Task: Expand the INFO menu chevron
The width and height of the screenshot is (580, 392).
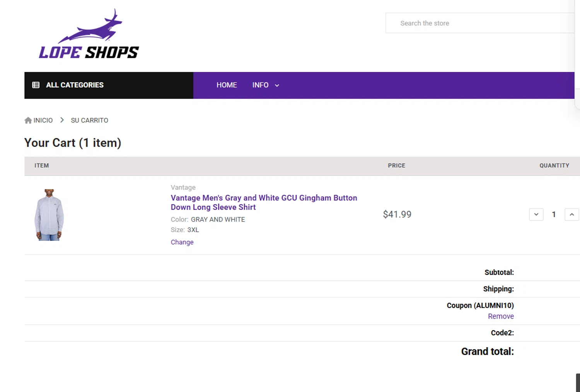Action: (277, 85)
